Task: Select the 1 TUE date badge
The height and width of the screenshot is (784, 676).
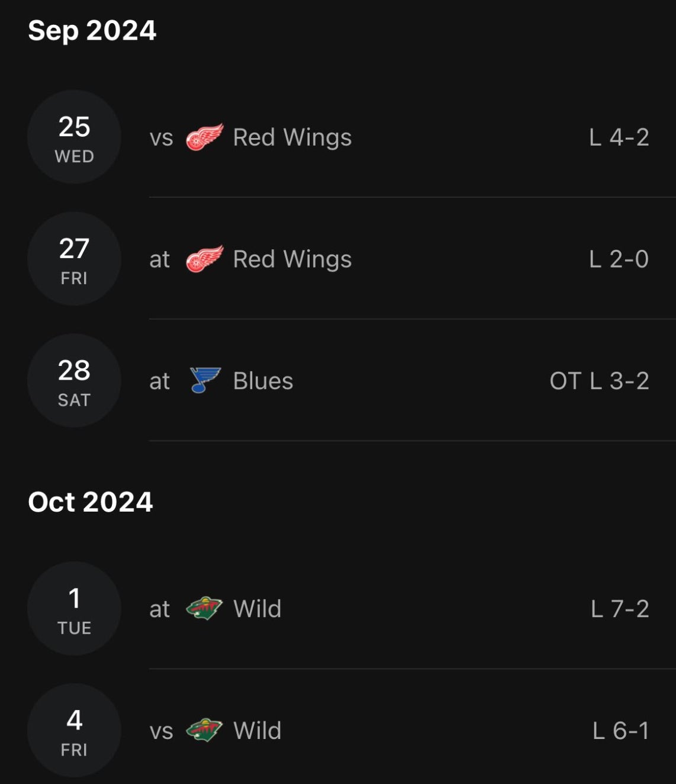Action: click(74, 609)
